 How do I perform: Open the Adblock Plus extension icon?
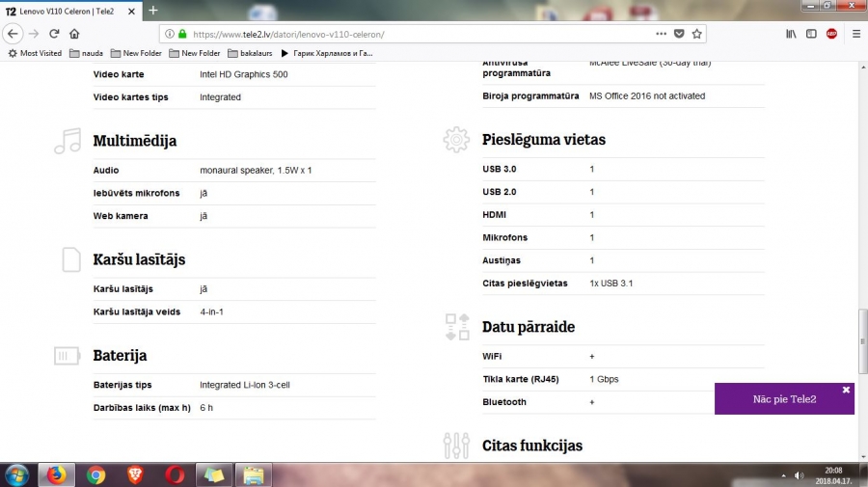[831, 34]
